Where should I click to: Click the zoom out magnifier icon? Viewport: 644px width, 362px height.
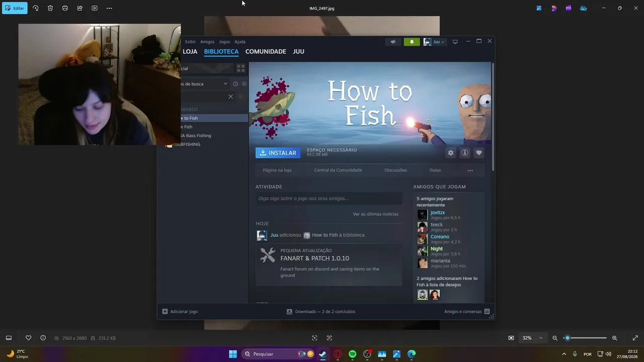(x=555, y=338)
